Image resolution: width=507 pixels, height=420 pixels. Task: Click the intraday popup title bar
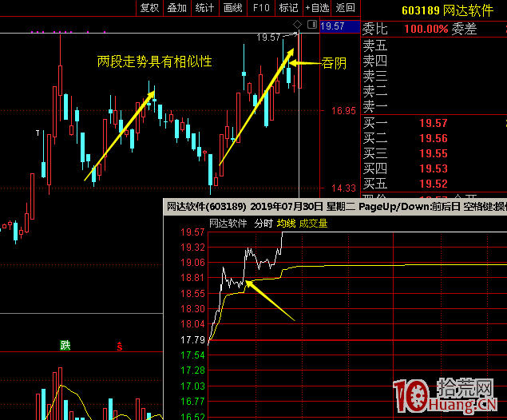(x=335, y=207)
